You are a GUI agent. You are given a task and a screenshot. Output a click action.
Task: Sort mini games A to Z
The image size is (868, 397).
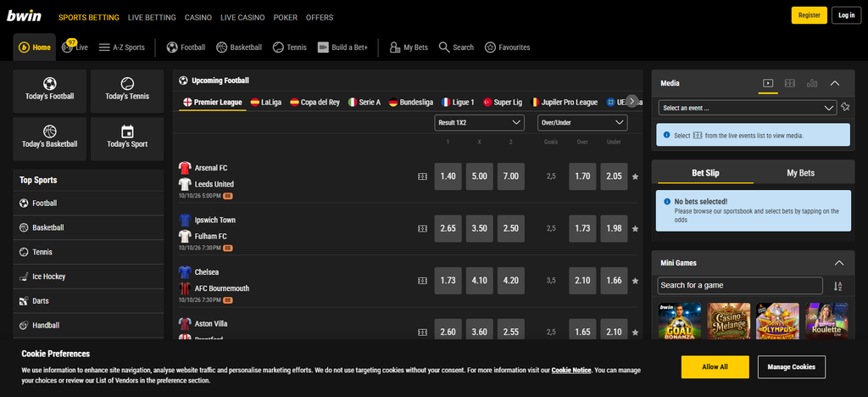837,286
